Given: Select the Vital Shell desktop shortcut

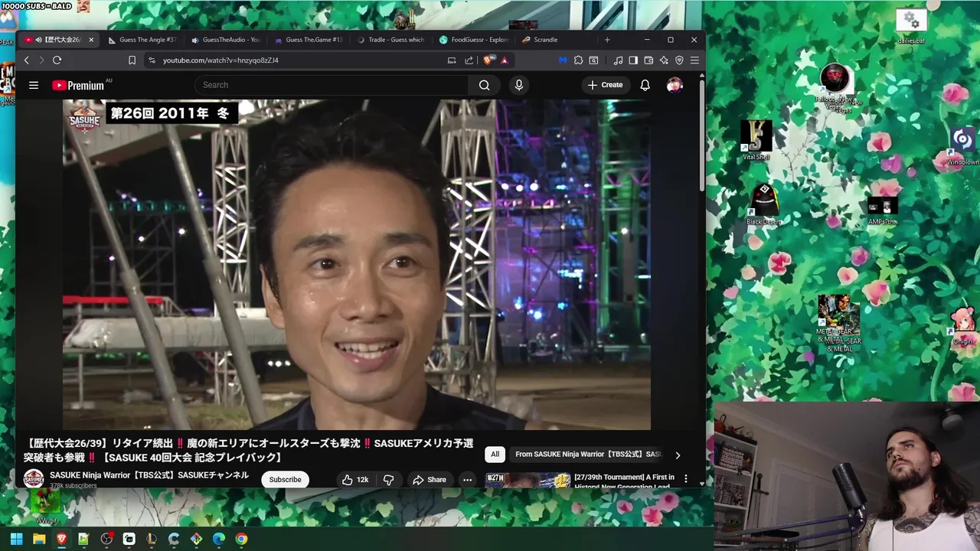Looking at the screenshot, I should click(x=756, y=140).
